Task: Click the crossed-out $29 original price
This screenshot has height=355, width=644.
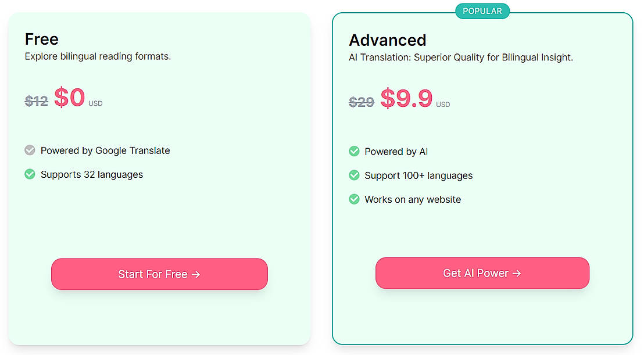Action: (361, 102)
